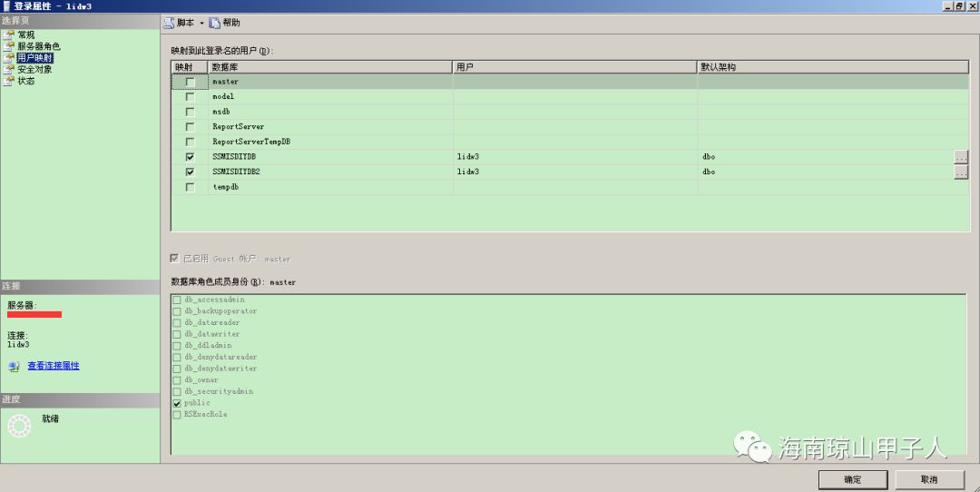
Task: Toggle the db_denydatareader role checkbox
Action: 177,357
